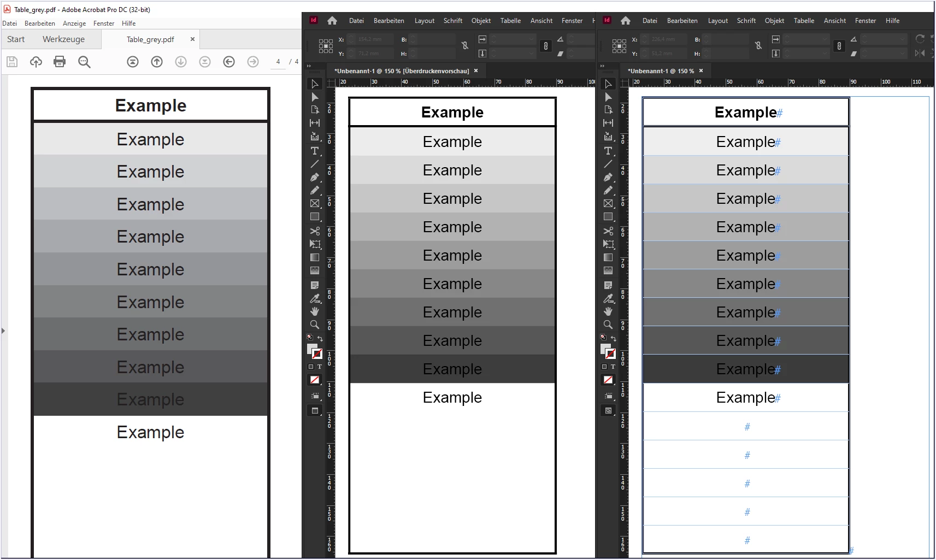Viewport: 936px width, 560px height.
Task: Click the Y position field in right InDesign
Action: coord(664,54)
